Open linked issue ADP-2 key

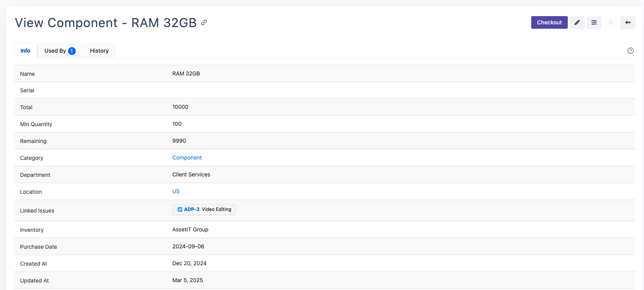(192, 209)
